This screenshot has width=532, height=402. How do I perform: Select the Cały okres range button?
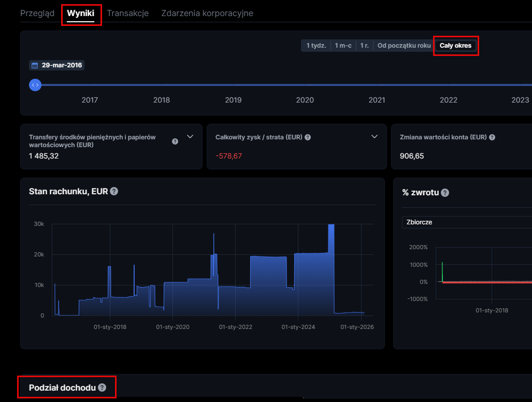[455, 46]
